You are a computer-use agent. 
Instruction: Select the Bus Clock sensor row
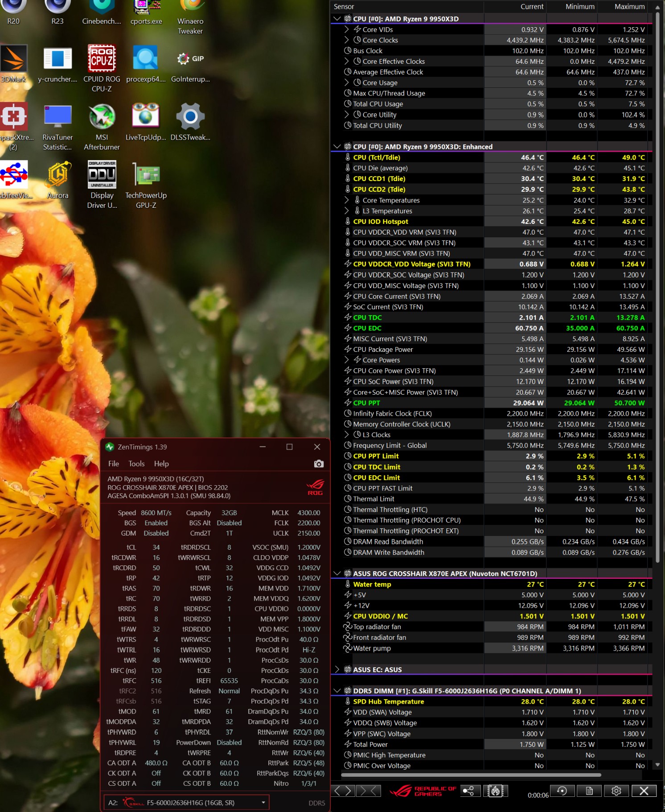coord(492,51)
